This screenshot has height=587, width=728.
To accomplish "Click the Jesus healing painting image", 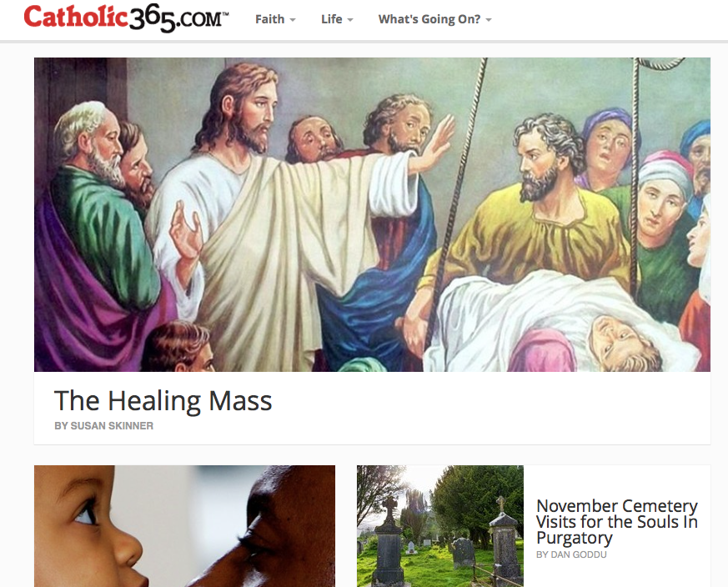I will [x=372, y=214].
